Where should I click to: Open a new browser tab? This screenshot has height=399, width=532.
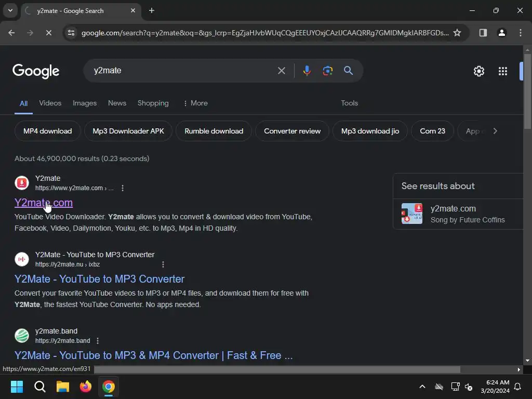click(152, 10)
